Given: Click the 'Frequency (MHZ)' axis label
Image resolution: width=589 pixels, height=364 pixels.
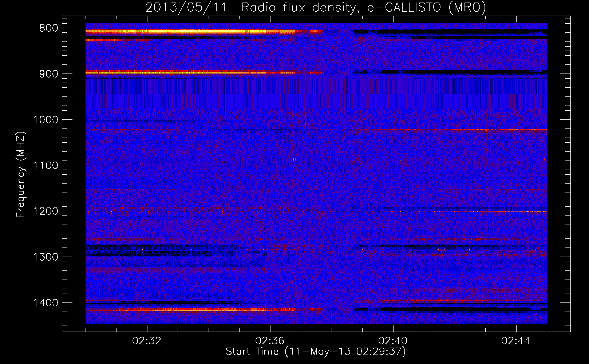Looking at the screenshot, I should [x=21, y=175].
